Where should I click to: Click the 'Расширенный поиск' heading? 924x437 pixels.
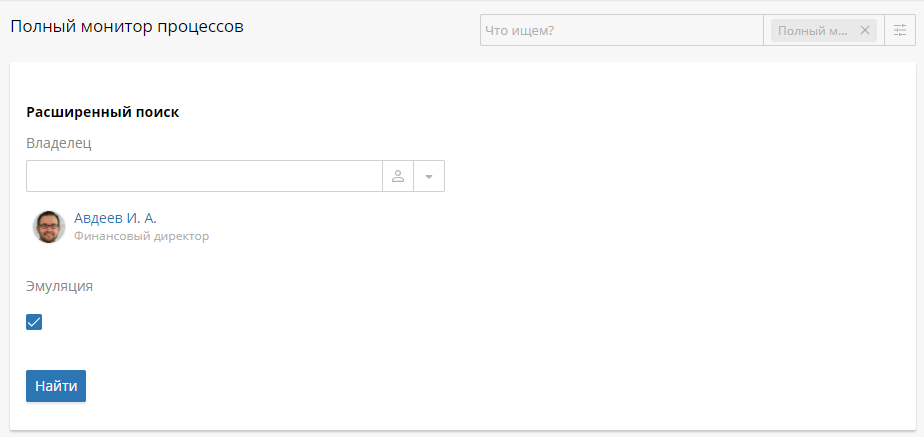click(103, 112)
